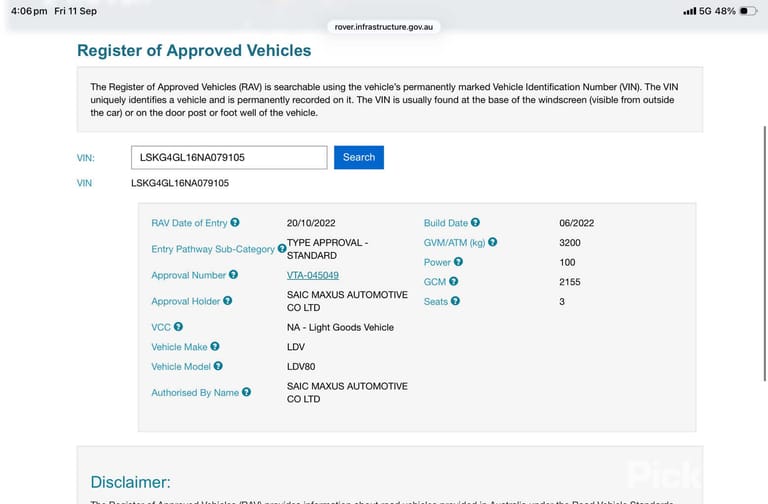768x504 pixels.
Task: Open help icon beside Authorised By Name
Action: pyautogui.click(x=246, y=392)
